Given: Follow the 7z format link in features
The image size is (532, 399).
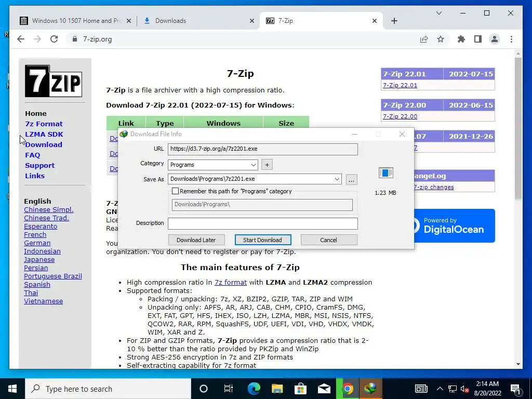Looking at the screenshot, I should point(230,282).
